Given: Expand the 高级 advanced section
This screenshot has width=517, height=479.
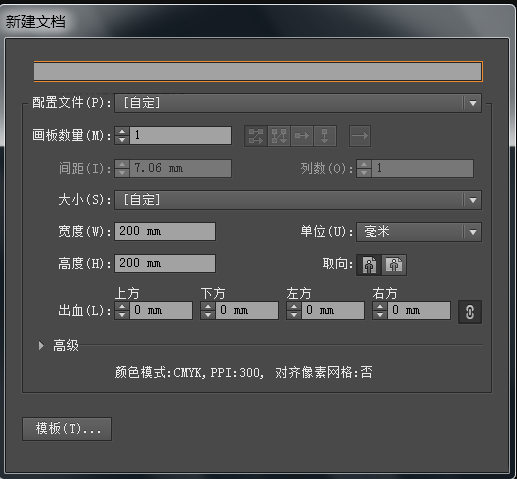Looking at the screenshot, I should 41,345.
